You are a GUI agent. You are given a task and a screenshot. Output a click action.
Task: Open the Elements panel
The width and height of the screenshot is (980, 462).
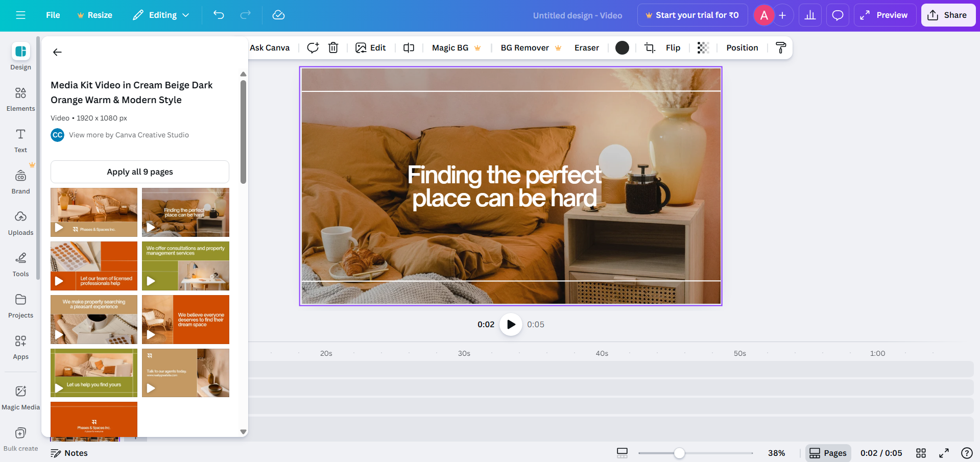(20, 99)
